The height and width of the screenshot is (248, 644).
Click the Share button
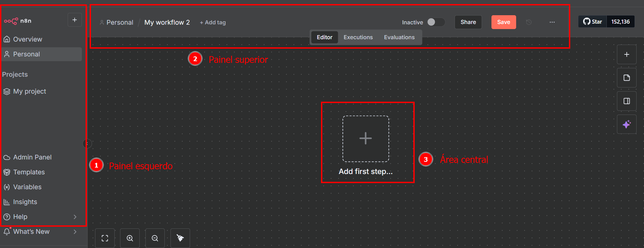[468, 22]
